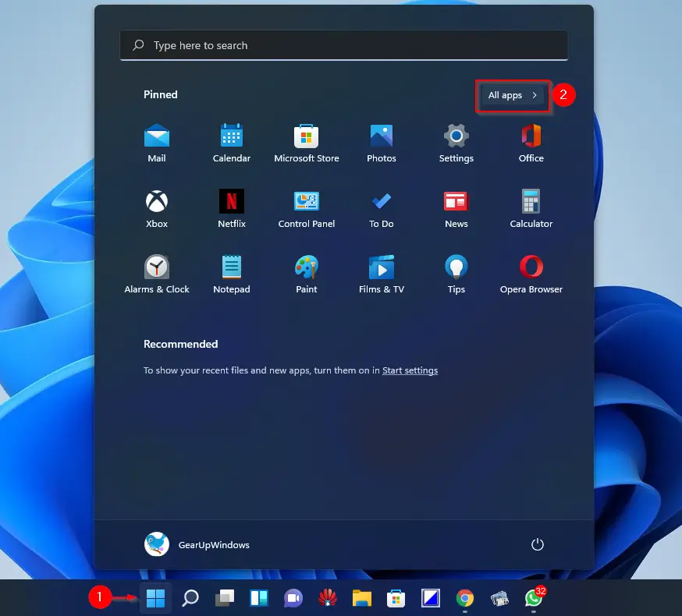
Task: Open WhatsApp with 32 notifications
Action: (534, 598)
